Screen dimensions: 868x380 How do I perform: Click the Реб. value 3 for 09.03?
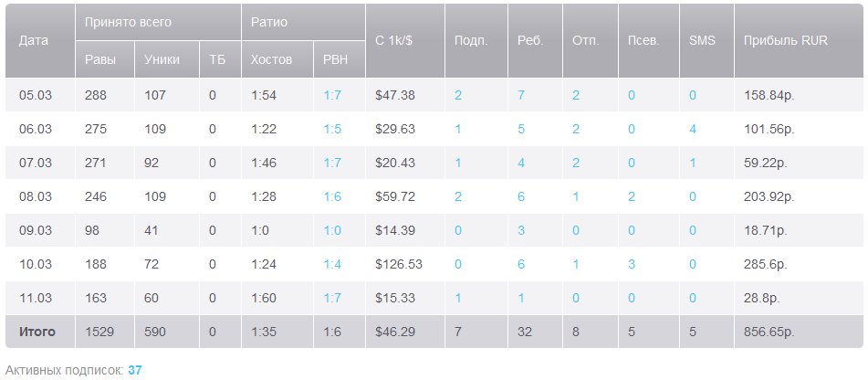(x=521, y=230)
